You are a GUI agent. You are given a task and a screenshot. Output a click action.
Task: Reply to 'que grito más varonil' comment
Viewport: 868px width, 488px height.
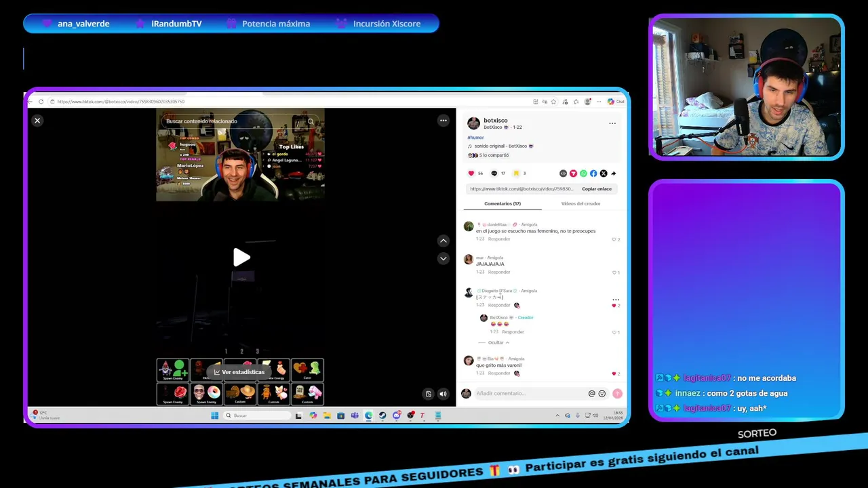(499, 373)
